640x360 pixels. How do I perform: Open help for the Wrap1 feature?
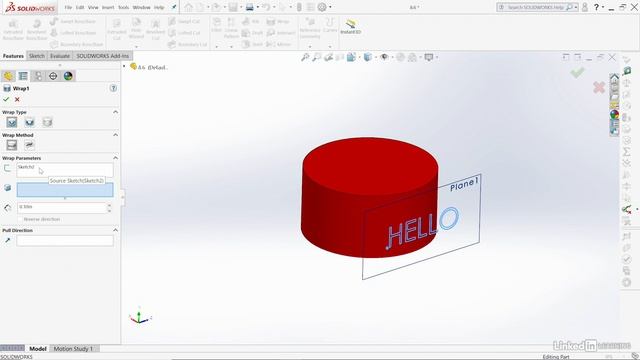click(113, 88)
